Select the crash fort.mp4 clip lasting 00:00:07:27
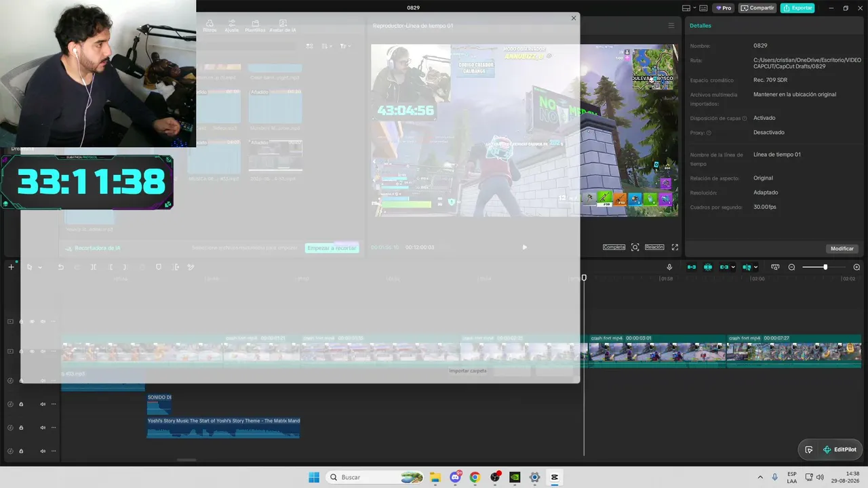Image resolution: width=868 pixels, height=488 pixels. (x=794, y=350)
